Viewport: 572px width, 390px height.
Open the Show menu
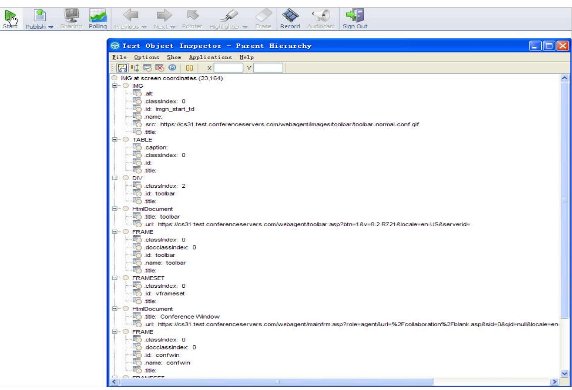[x=174, y=57]
